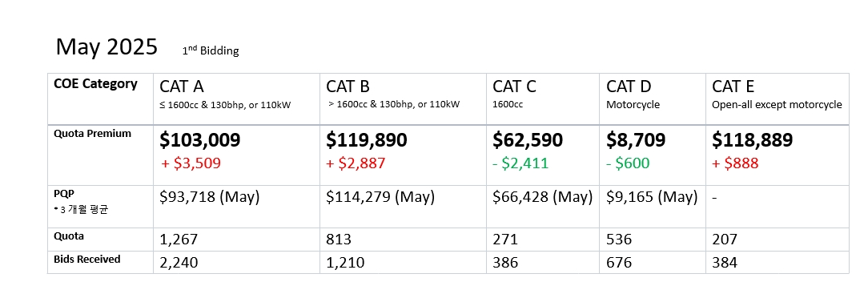
Task: Click the $103,009 quota premium value
Action: pos(200,140)
